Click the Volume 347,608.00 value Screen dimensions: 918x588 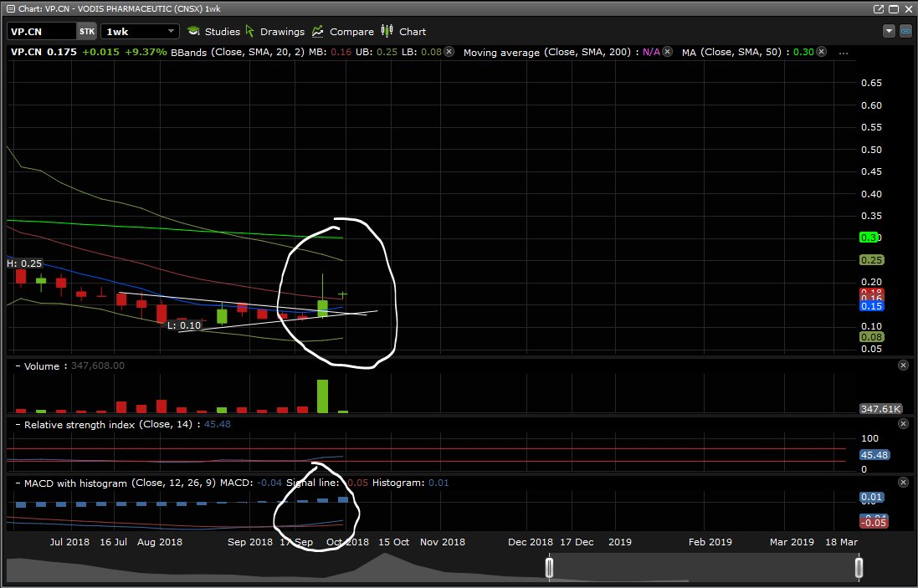point(98,366)
